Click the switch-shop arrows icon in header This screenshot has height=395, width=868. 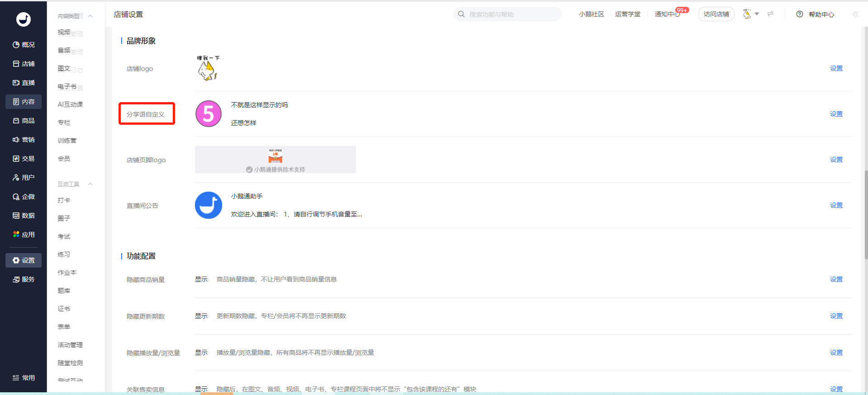(770, 14)
